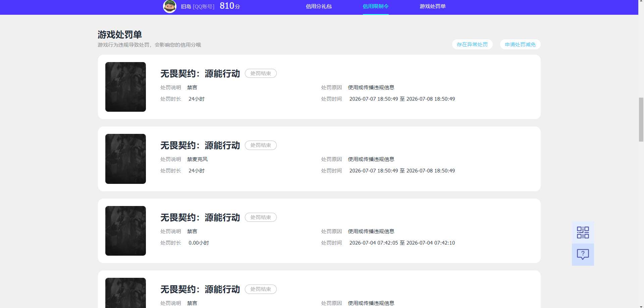Viewport: 644px width, 308px height.
Task: Click 无畏契约：源能行动 title on the 禁麦克风 card
Action: tap(200, 145)
